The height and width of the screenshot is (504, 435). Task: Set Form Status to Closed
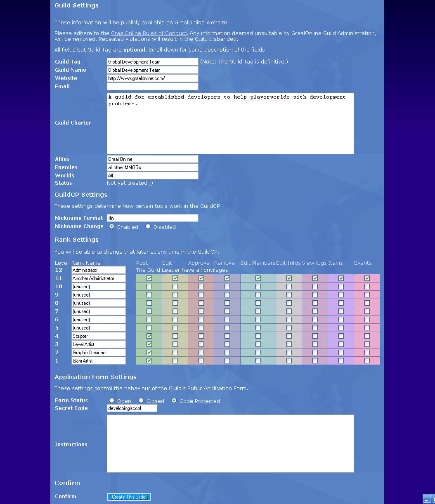click(x=141, y=400)
